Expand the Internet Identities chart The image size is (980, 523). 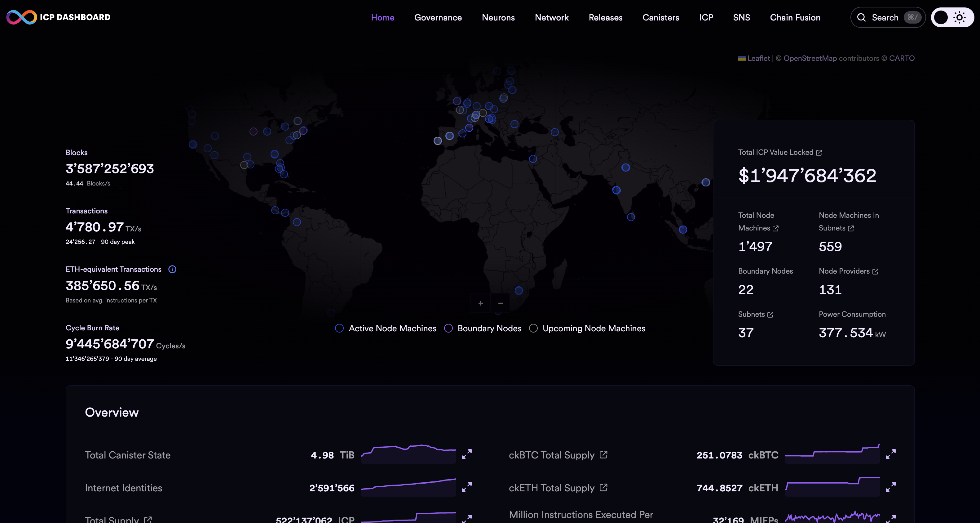pyautogui.click(x=466, y=487)
